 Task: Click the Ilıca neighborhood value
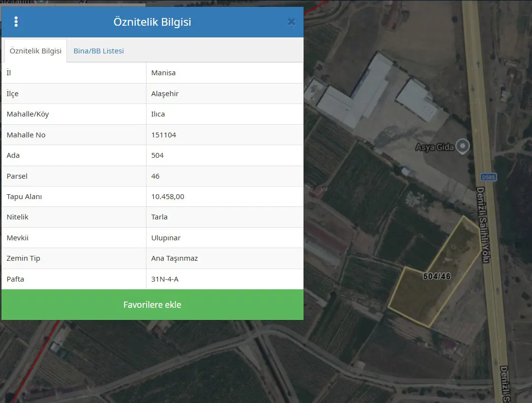point(158,114)
